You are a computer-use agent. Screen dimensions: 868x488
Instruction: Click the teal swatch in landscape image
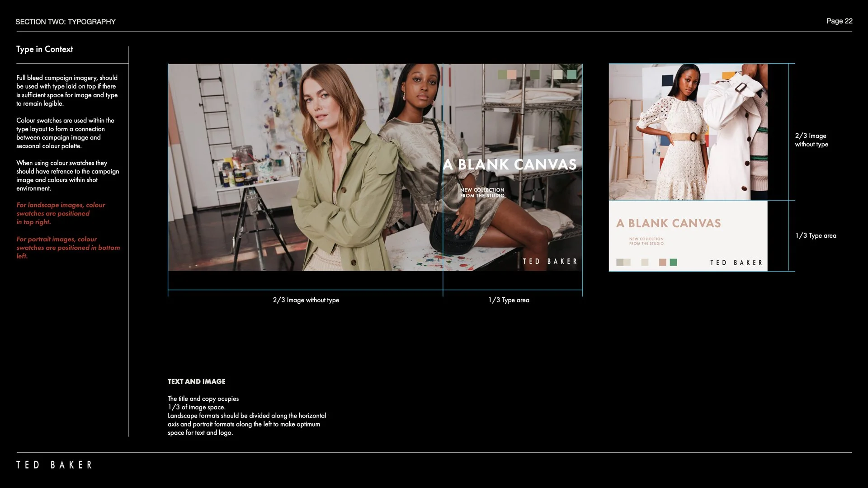572,75
